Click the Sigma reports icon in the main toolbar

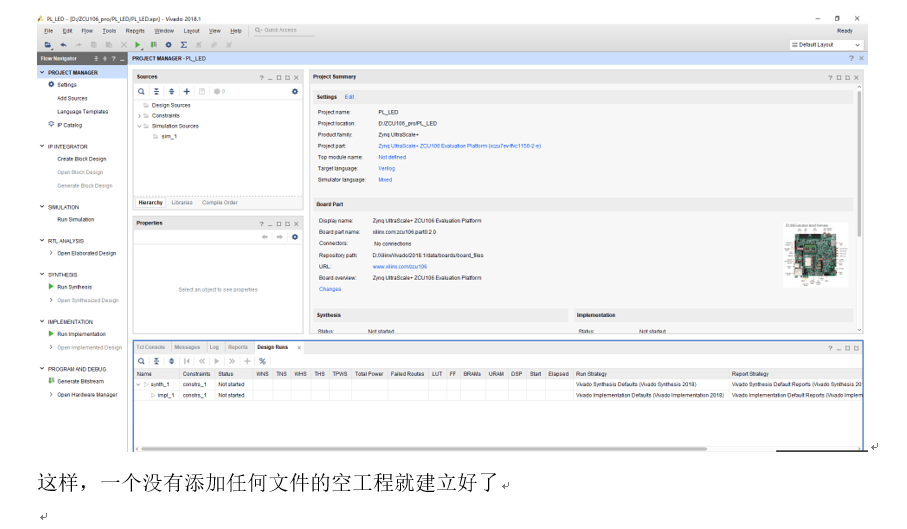(183, 45)
